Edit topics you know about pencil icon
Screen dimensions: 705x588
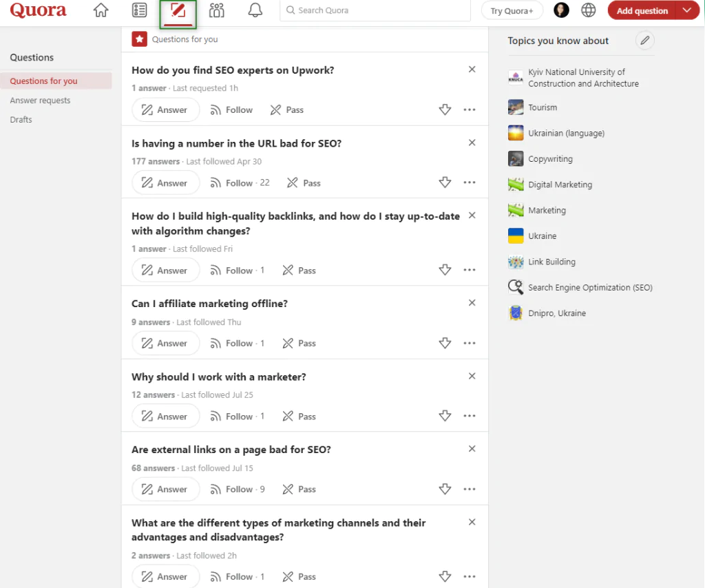point(644,41)
